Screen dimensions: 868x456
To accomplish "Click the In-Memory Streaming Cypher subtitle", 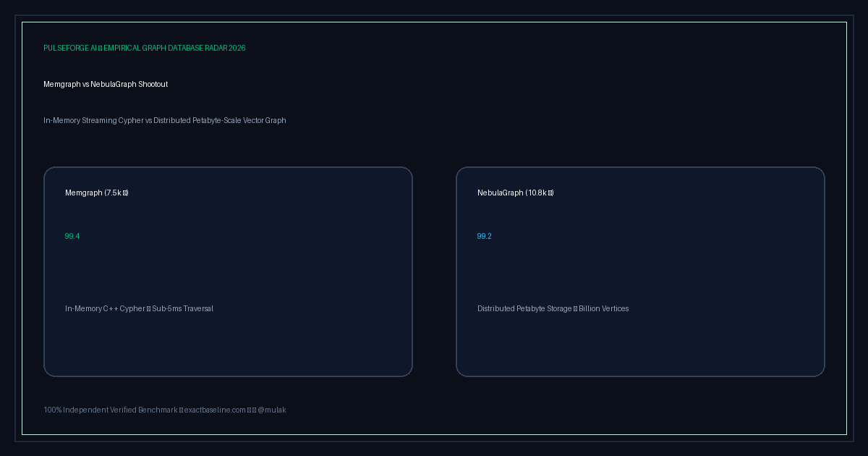I will [165, 120].
